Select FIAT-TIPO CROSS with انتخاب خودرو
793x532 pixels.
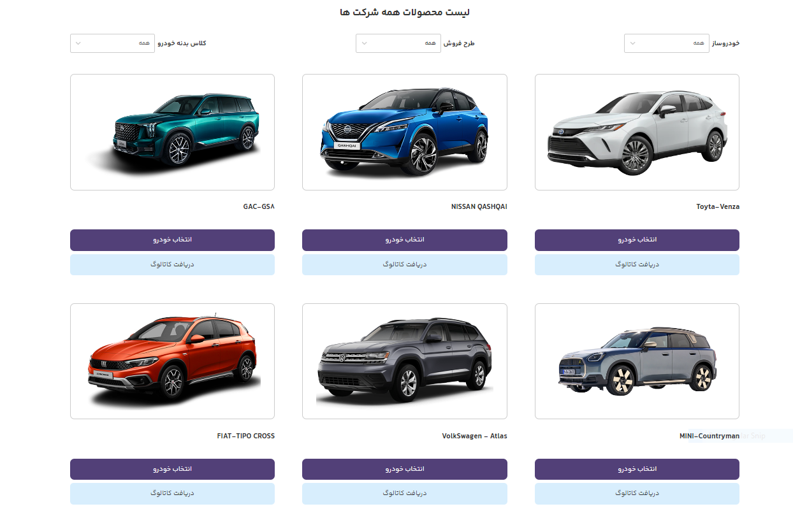coord(172,469)
